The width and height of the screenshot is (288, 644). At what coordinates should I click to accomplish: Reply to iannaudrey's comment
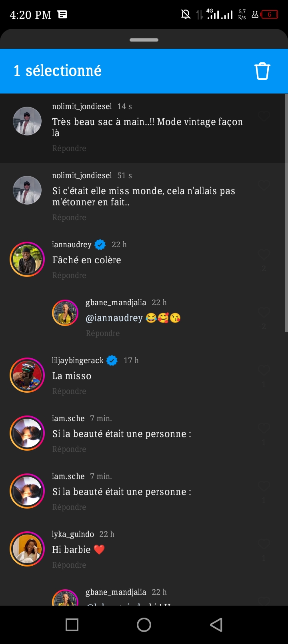tap(69, 275)
